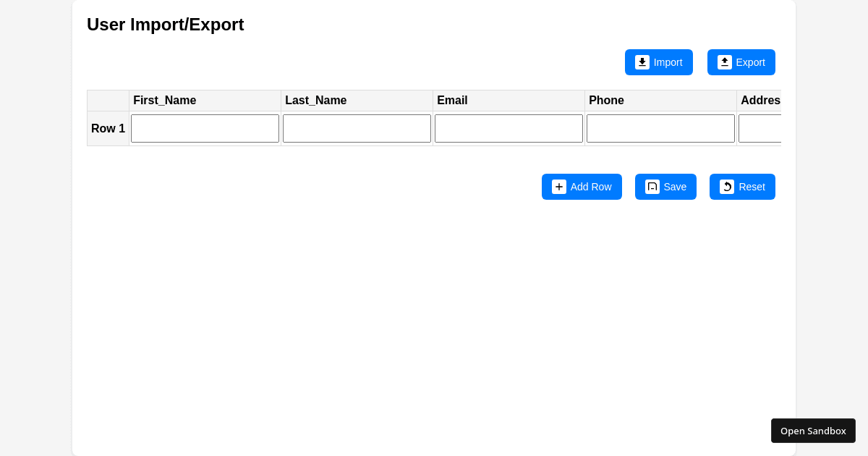Click the Export button label text

coord(751,62)
